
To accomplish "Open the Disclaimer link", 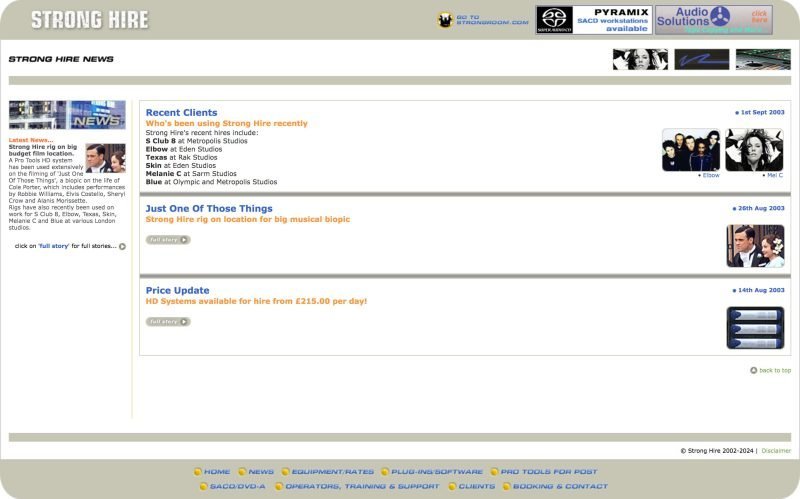I will [x=775, y=451].
